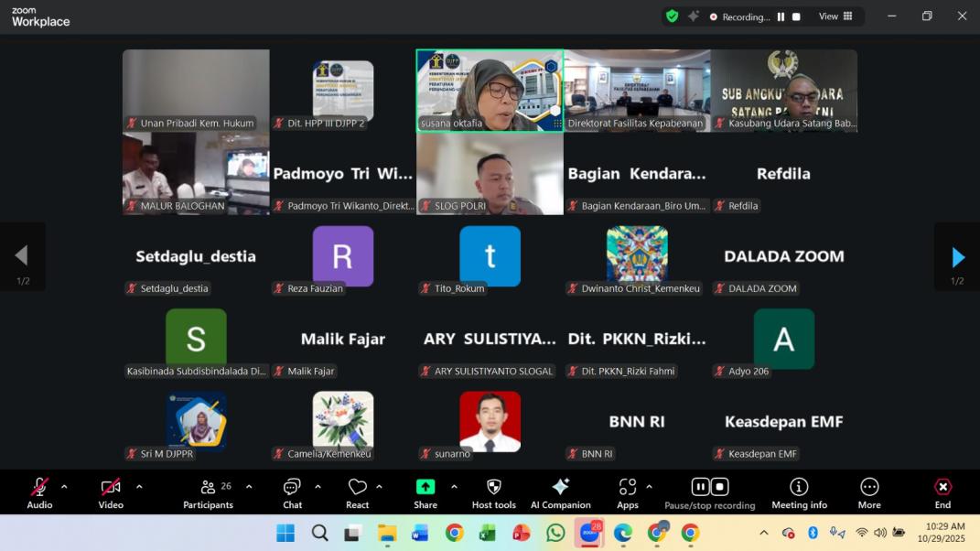
Task: Expand video settings chevron
Action: pos(139,487)
